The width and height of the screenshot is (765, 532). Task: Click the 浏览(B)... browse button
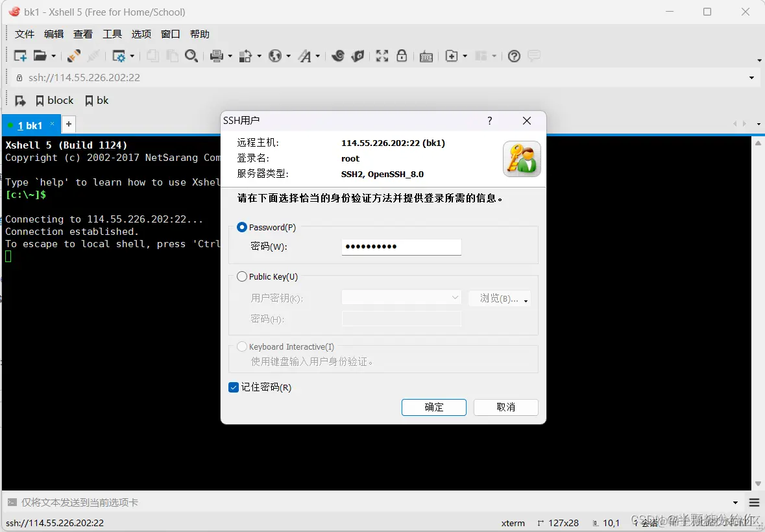click(499, 298)
